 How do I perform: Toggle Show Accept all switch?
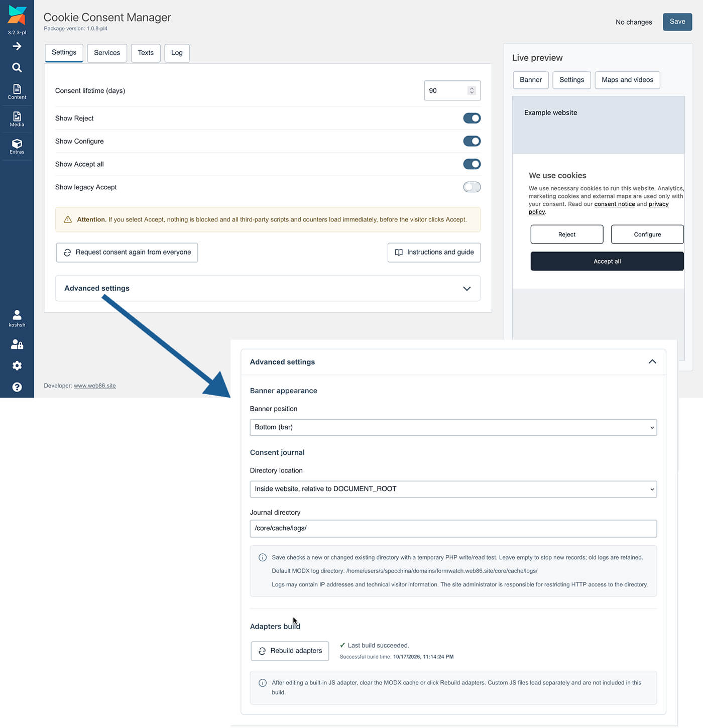[472, 164]
